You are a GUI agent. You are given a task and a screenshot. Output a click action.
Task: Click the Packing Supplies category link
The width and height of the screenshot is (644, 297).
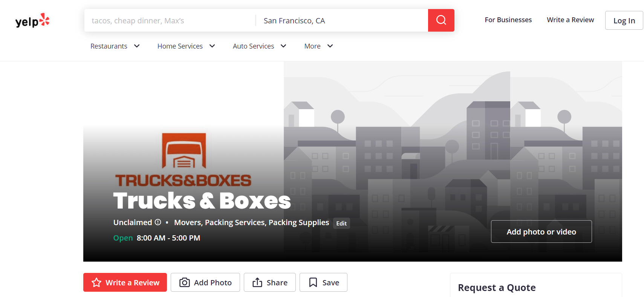click(x=299, y=222)
